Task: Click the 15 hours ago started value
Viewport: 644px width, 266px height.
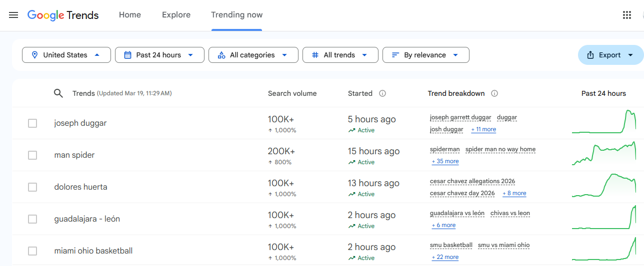Action: point(374,151)
